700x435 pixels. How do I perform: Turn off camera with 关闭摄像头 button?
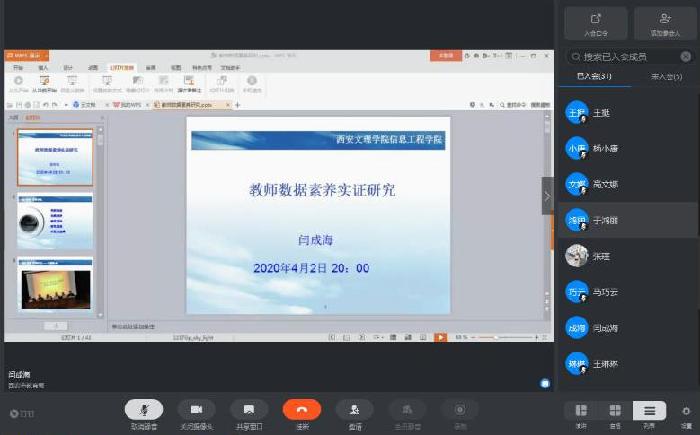click(196, 409)
